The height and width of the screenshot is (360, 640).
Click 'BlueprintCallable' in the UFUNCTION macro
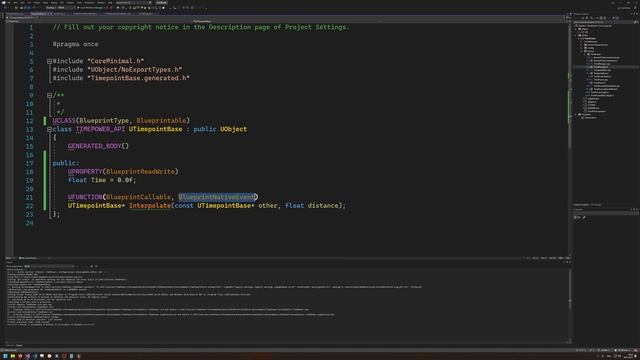coord(138,197)
